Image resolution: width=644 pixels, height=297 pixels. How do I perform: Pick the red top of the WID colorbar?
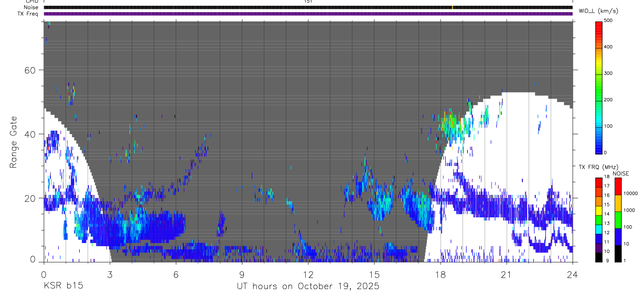599,29
